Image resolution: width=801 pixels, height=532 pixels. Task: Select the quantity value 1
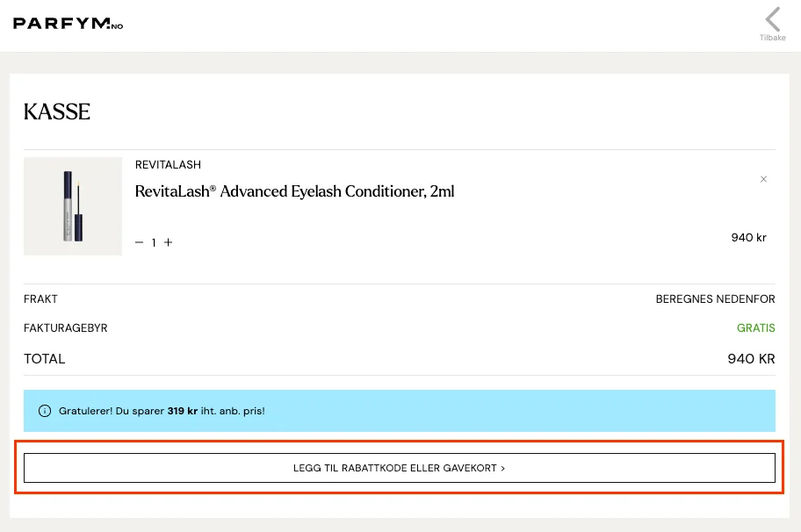(x=153, y=243)
